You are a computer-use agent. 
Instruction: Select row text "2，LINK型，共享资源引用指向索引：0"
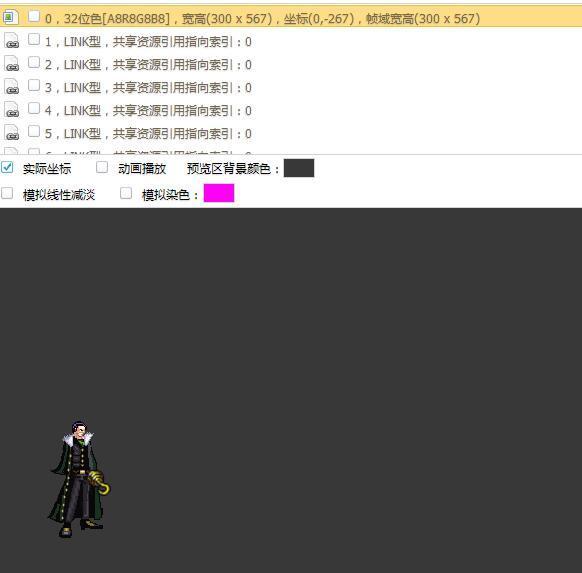point(148,65)
